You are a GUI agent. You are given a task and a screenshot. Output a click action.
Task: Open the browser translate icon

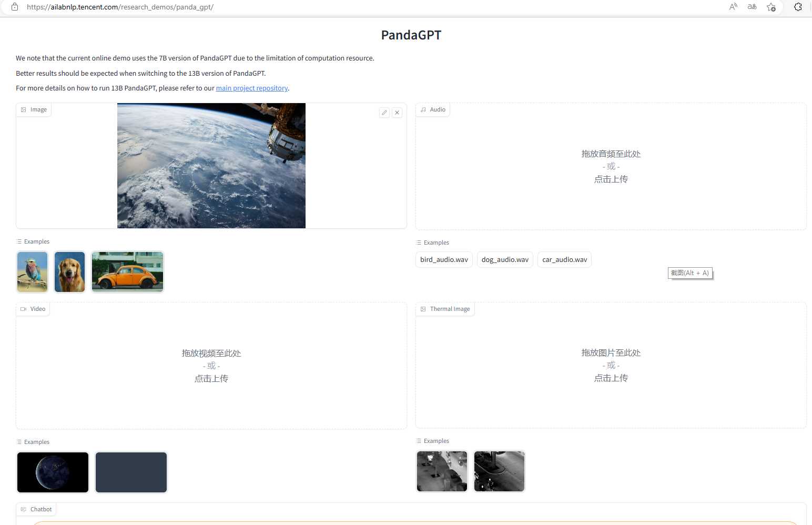752,7
